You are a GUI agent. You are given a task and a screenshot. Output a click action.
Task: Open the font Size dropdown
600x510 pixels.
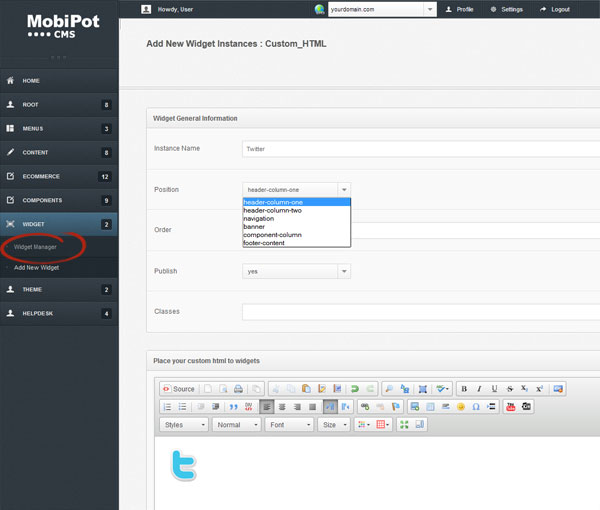[334, 425]
